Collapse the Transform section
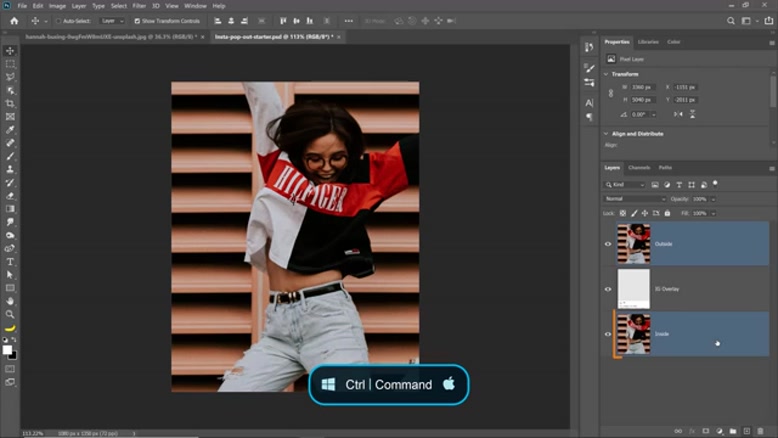This screenshot has width=778, height=438. [606, 74]
